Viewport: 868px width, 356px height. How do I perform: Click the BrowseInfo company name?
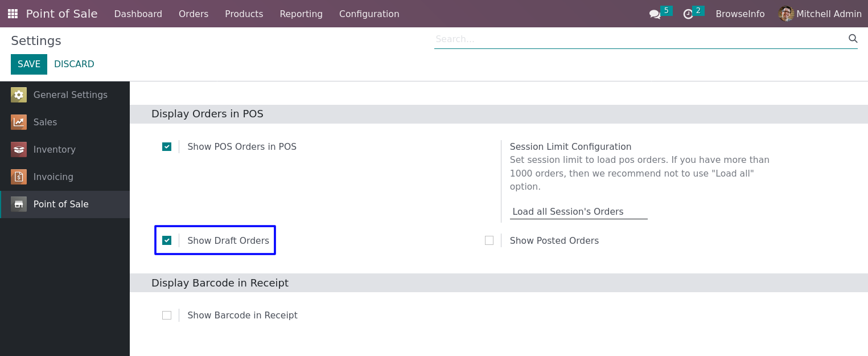pyautogui.click(x=740, y=14)
